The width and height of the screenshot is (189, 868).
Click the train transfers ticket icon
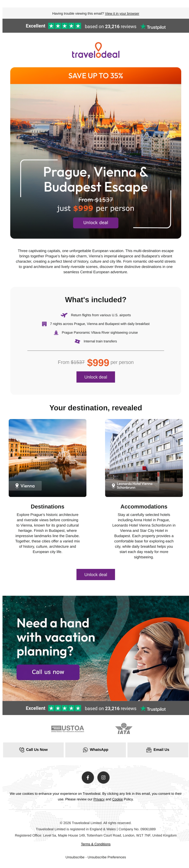pos(77,341)
